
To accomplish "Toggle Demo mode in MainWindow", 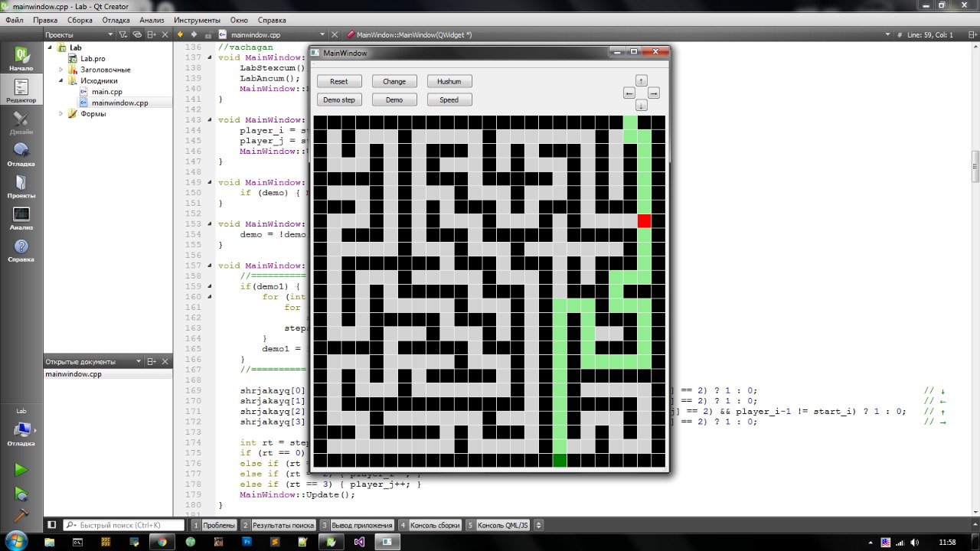I will (x=394, y=99).
